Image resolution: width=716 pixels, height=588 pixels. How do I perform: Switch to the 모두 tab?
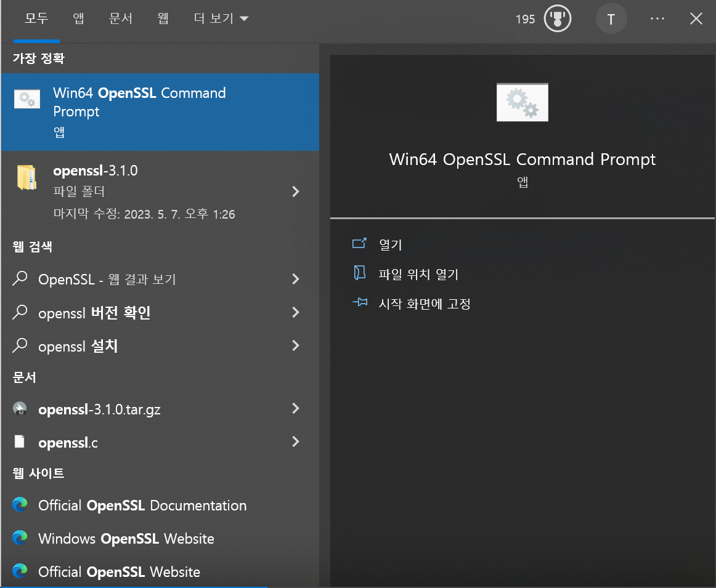pos(36,18)
